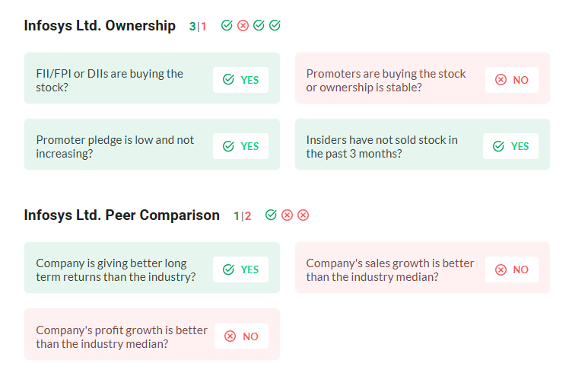Click YES badge for better long term returns
588x373 pixels.
tap(240, 269)
